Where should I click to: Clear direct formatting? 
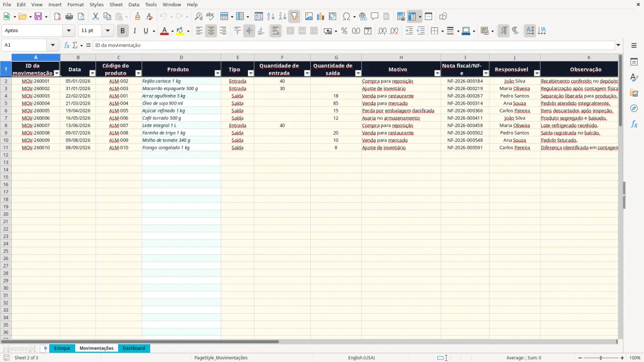(x=150, y=17)
